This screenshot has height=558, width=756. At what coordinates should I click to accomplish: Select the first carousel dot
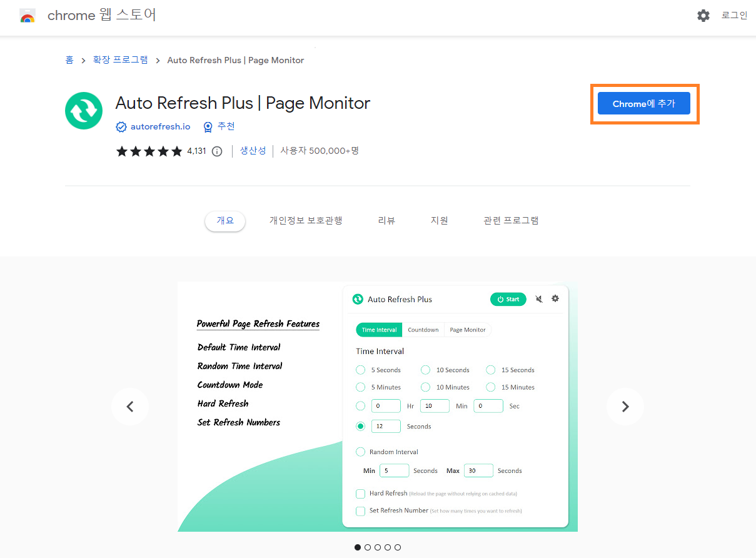click(358, 547)
